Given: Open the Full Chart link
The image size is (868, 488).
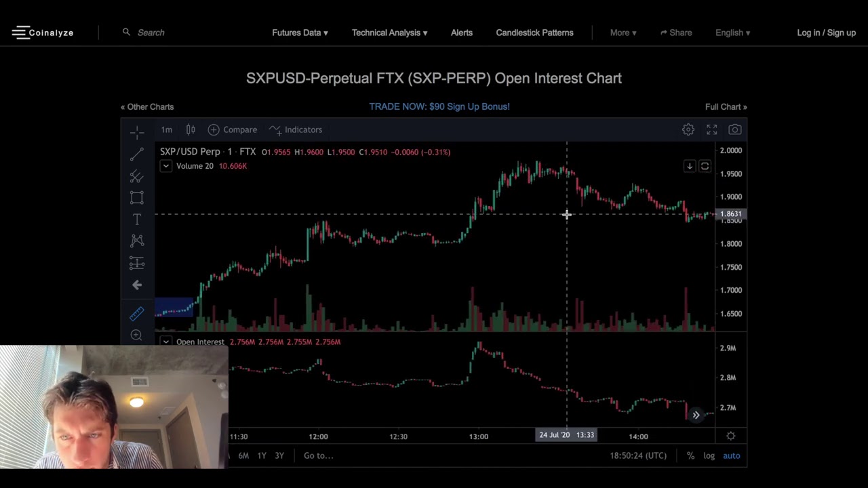Looking at the screenshot, I should pos(726,106).
